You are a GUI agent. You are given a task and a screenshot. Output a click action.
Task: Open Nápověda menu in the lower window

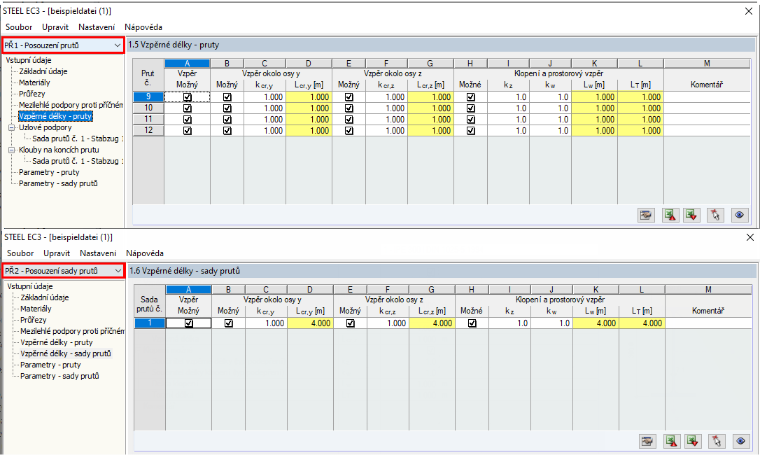[144, 253]
